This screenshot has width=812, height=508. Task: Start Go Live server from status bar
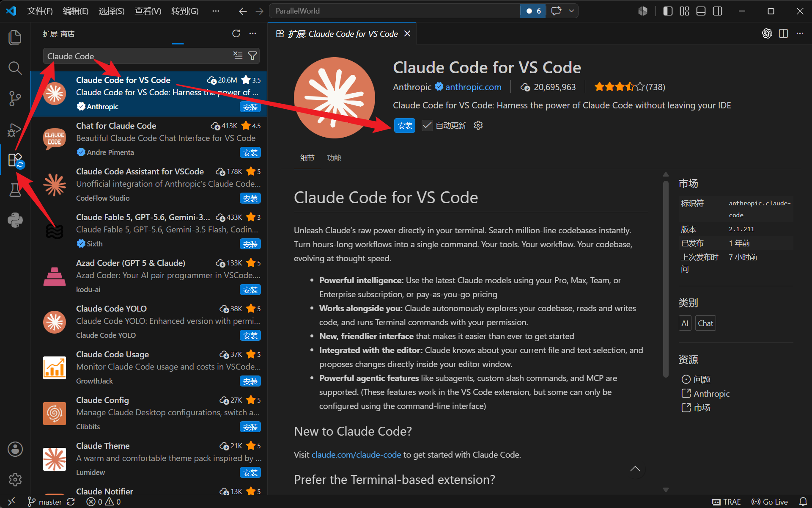(x=770, y=502)
